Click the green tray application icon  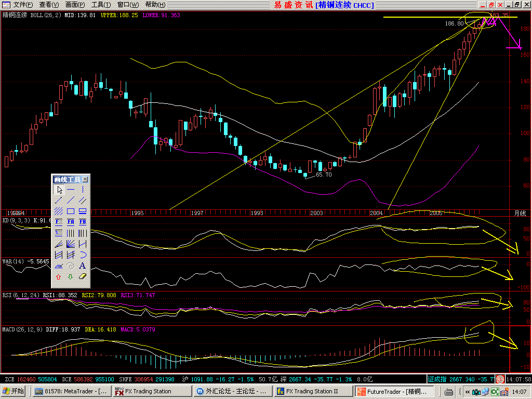(495, 392)
